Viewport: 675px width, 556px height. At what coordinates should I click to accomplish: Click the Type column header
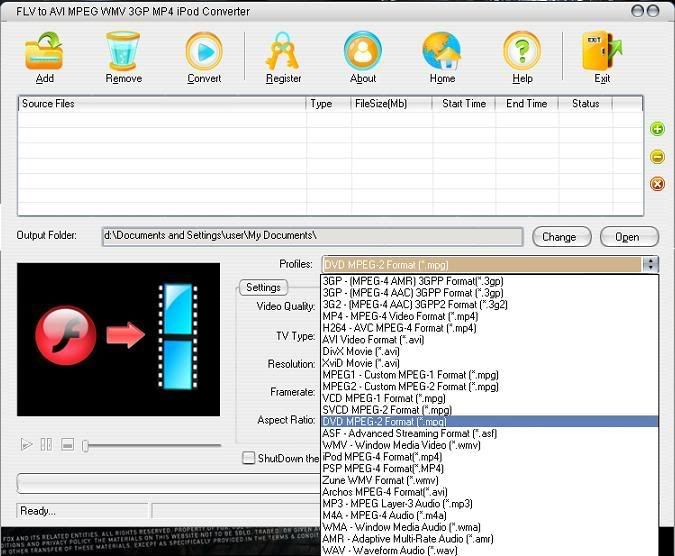(x=328, y=104)
